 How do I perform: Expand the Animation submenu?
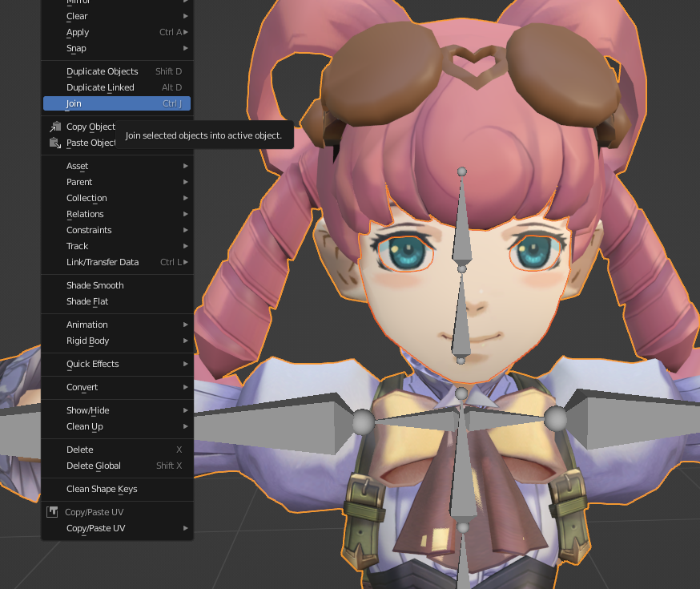tap(117, 325)
